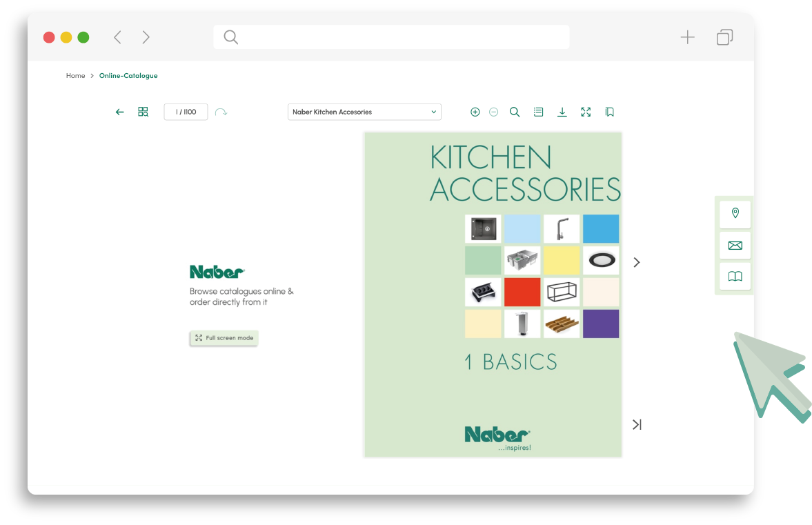This screenshot has width=812, height=525.
Task: Select the red colour tile on cover
Action: coord(522,292)
